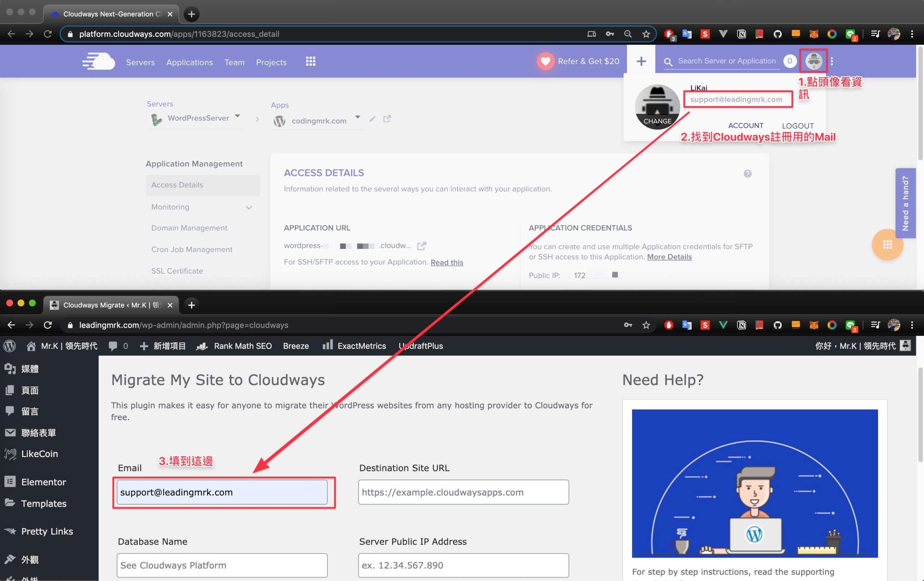Image resolution: width=924 pixels, height=581 pixels.
Task: Expand the codingmrk.com app dropdown
Action: (357, 117)
